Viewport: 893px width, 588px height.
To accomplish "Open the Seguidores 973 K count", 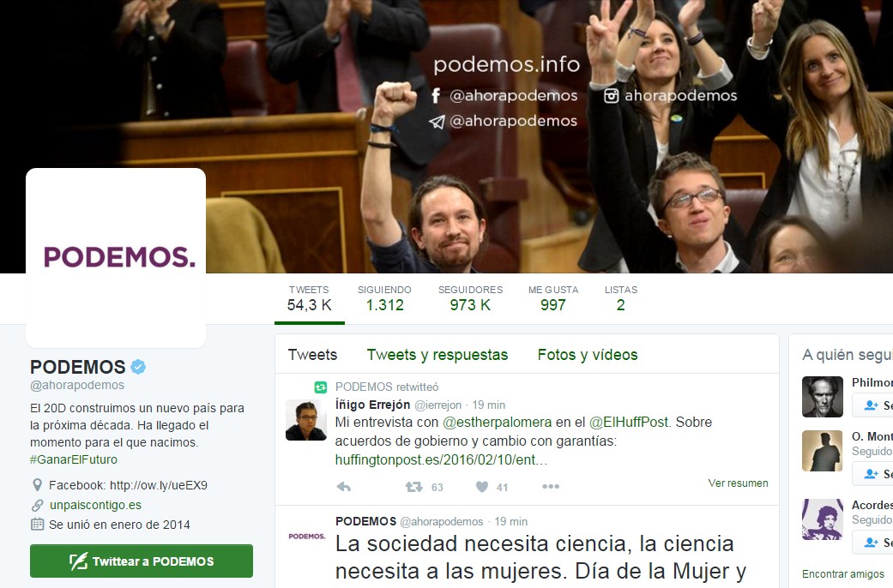I will pos(470,299).
